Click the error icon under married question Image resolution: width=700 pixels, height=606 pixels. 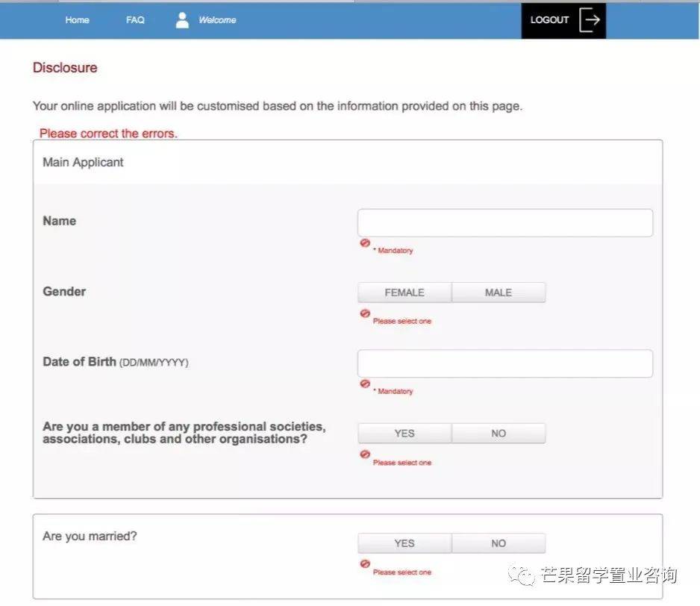pyautogui.click(x=365, y=564)
